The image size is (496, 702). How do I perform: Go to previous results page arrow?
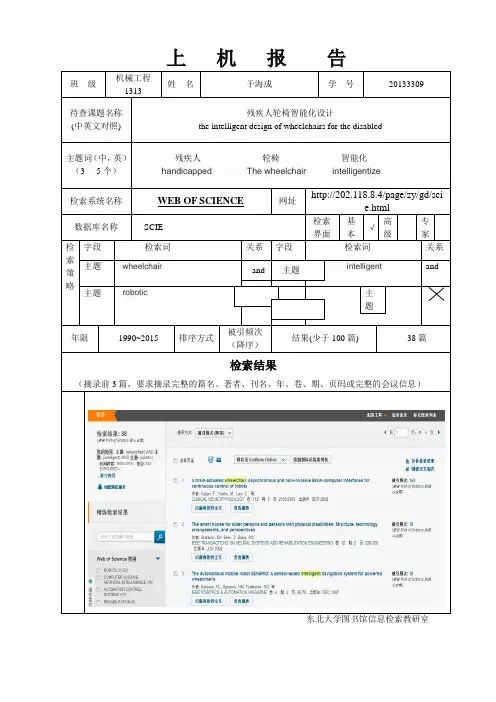point(385,432)
